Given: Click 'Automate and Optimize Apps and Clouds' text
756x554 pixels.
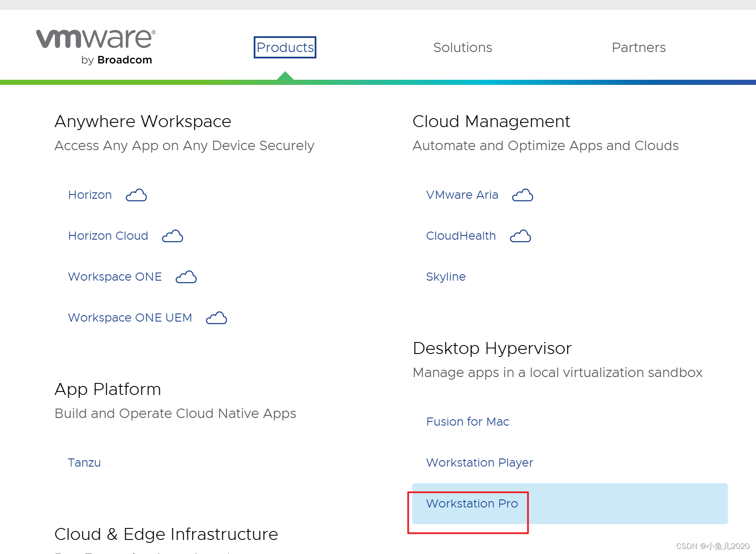Looking at the screenshot, I should click(x=546, y=146).
